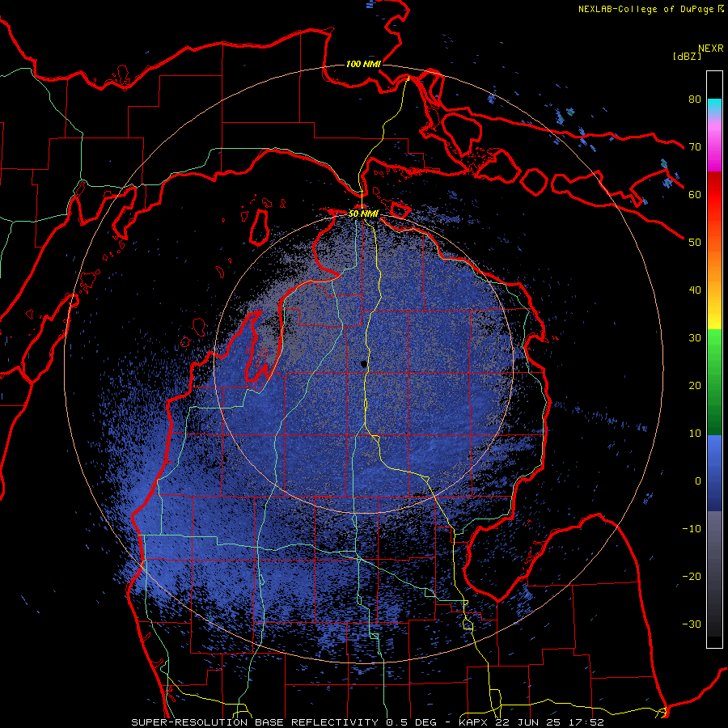The width and height of the screenshot is (728, 728).
Task: Click the 80 value on the dBZ scale
Action: (695, 99)
